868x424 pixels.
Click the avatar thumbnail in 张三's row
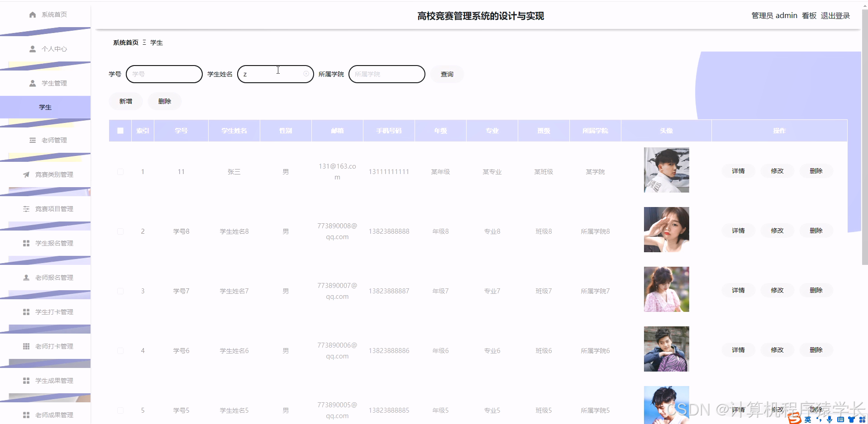(x=666, y=170)
